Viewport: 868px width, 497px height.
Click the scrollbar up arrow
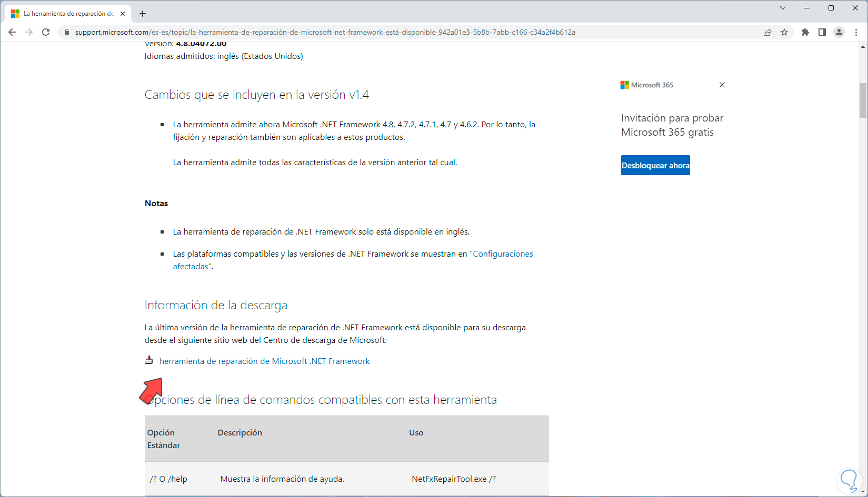click(863, 47)
